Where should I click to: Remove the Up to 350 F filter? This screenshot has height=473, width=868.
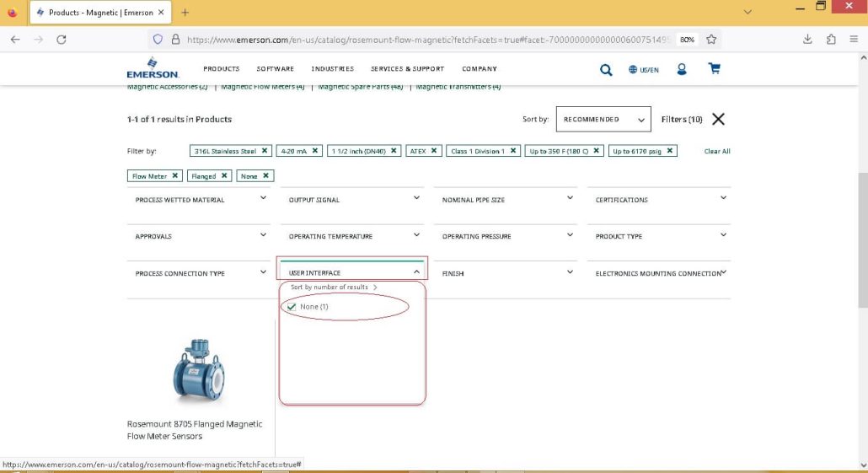tap(596, 151)
